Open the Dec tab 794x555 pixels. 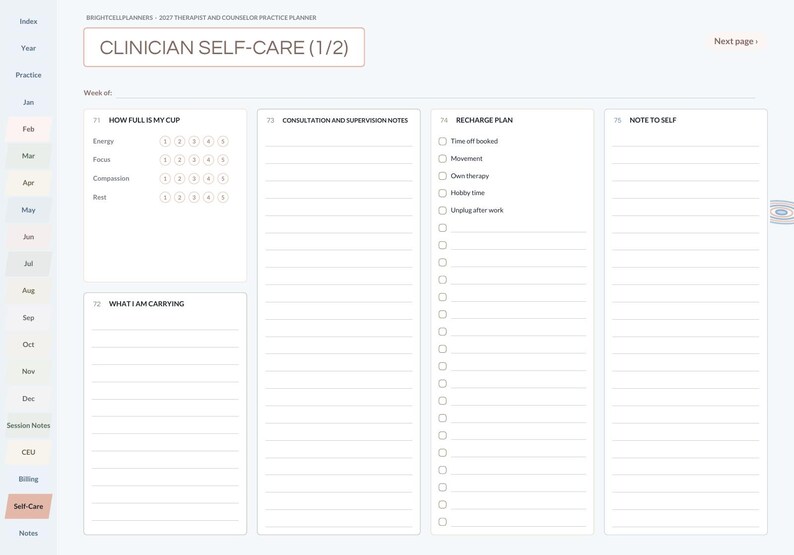point(28,399)
